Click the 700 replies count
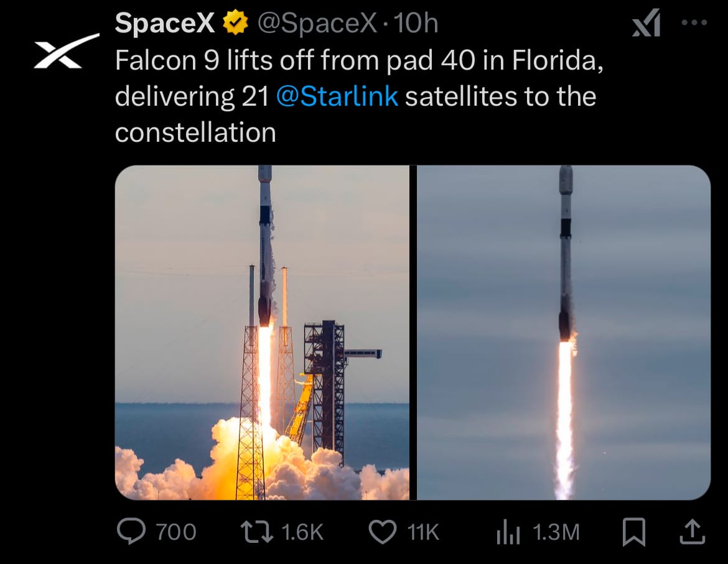Viewport: 728px width, 564px height. pyautogui.click(x=176, y=532)
